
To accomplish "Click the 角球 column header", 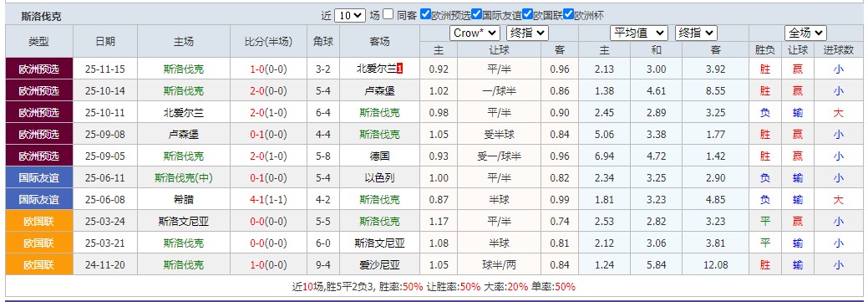I will click(x=323, y=42).
